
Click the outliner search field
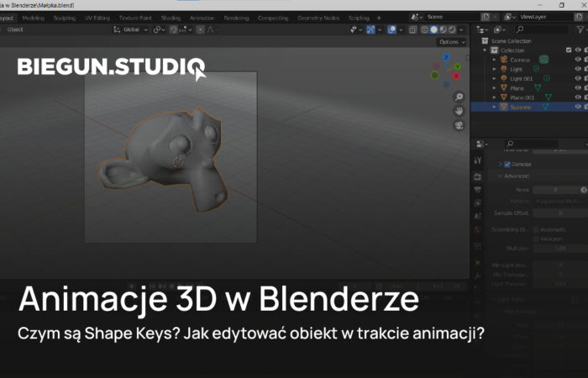point(542,29)
